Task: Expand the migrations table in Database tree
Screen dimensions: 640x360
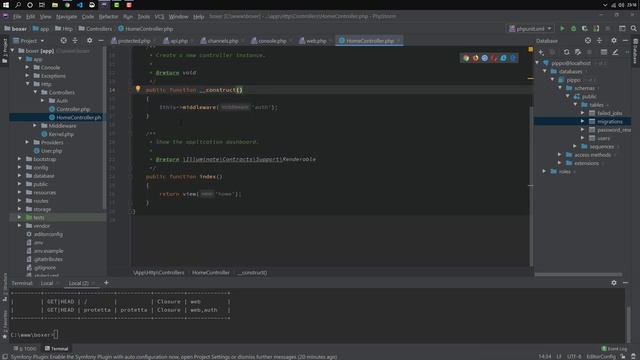Action: pyautogui.click(x=582, y=121)
